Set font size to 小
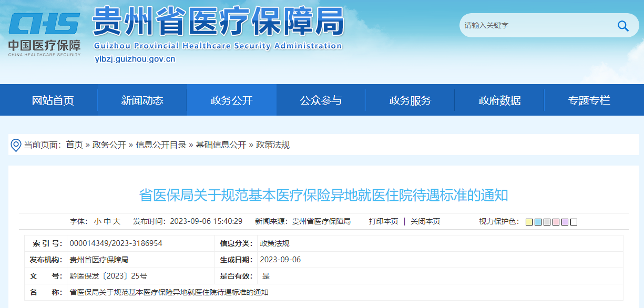The image size is (644, 308). (98, 222)
